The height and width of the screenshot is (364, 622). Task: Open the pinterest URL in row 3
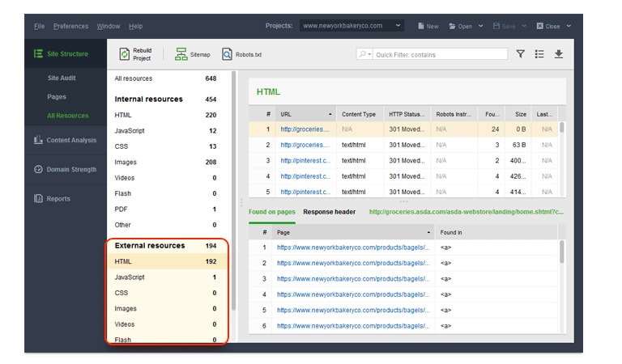[x=305, y=160]
